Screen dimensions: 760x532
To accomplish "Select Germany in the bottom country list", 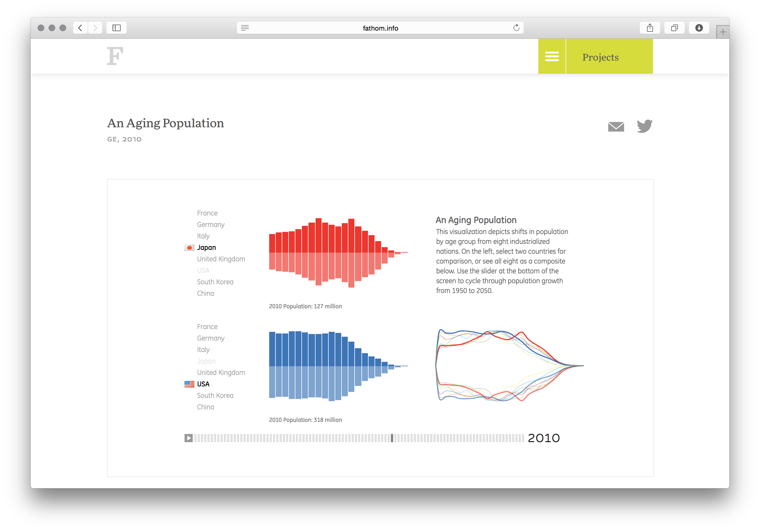I will (210, 338).
